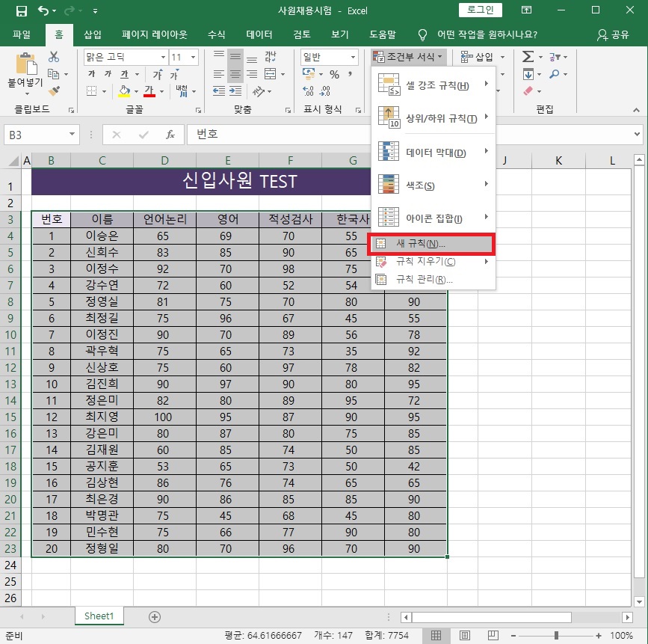Open the font size 11 dropdown
648x644 pixels.
194,57
